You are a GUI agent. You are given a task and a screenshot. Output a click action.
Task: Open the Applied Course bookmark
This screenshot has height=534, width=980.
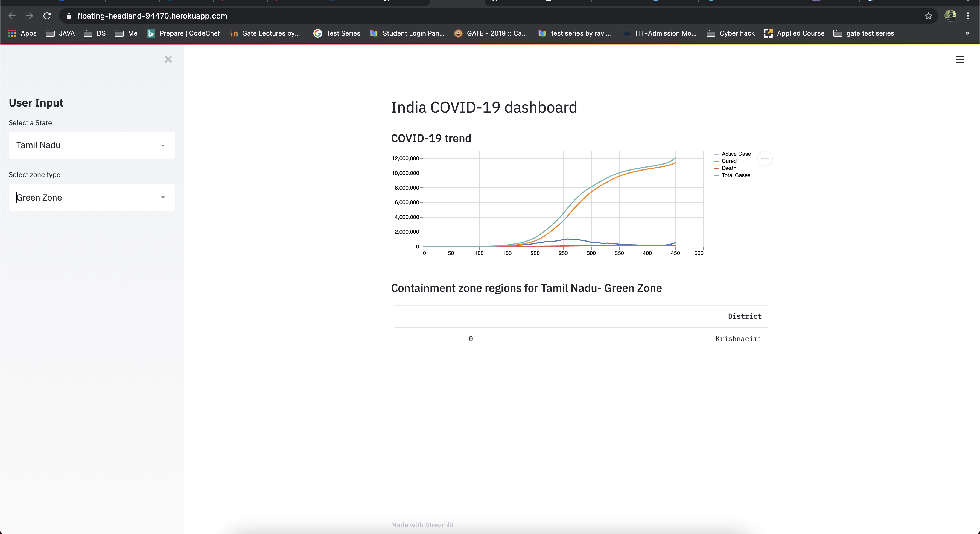tap(794, 33)
